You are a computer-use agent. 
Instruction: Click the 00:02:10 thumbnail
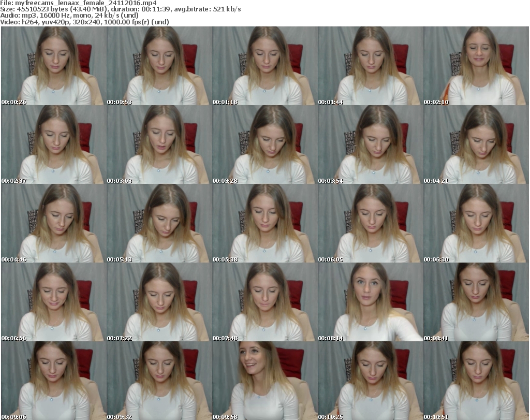(x=476, y=66)
